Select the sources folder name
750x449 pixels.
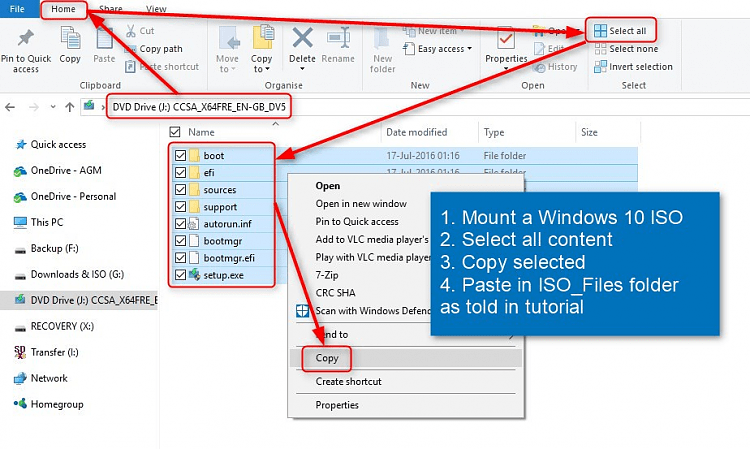pyautogui.click(x=220, y=190)
